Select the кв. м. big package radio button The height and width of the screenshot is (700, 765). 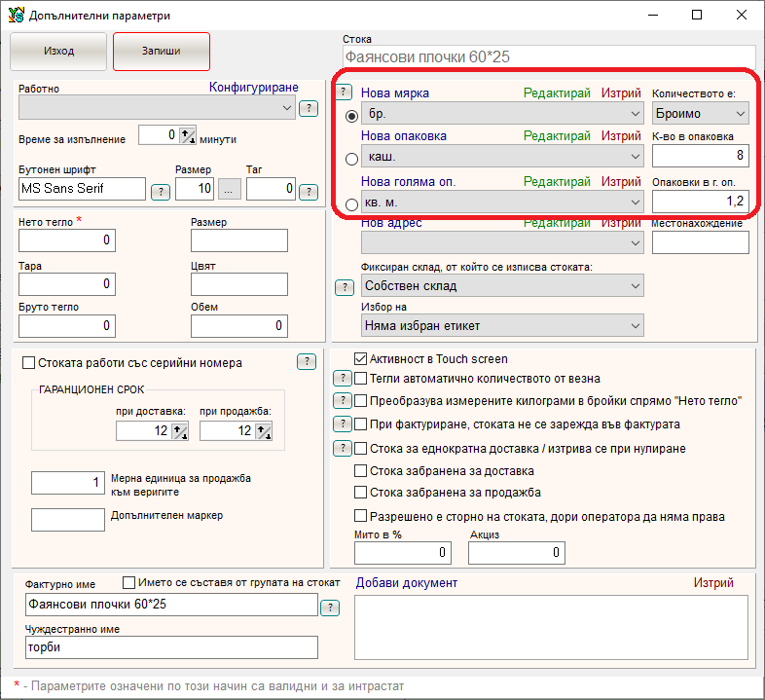point(351,204)
